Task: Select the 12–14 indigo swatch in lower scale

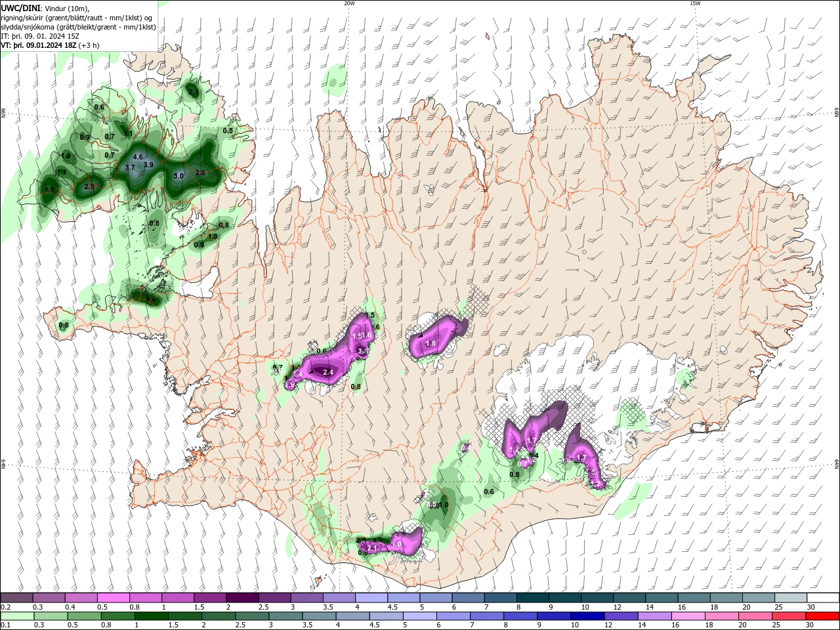Action: [621, 616]
